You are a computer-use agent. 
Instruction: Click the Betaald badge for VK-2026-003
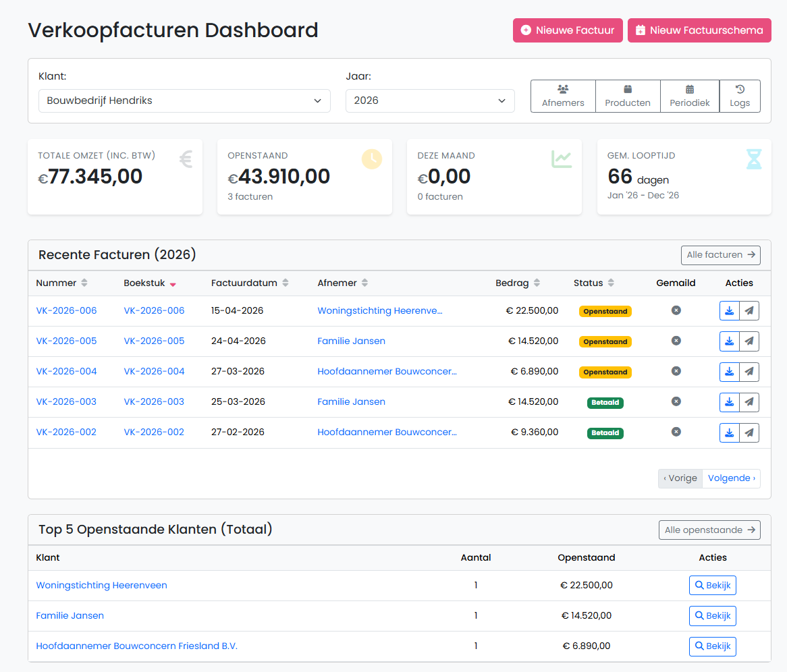(x=605, y=403)
